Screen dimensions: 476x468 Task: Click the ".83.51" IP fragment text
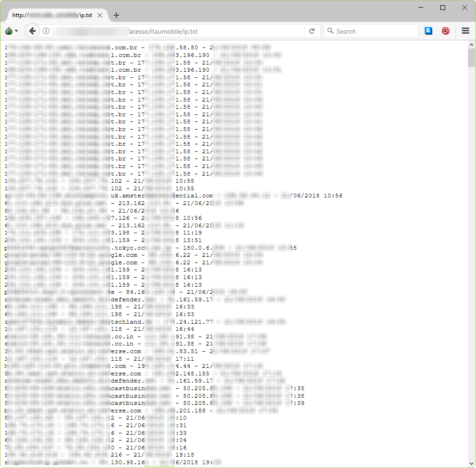187,351
